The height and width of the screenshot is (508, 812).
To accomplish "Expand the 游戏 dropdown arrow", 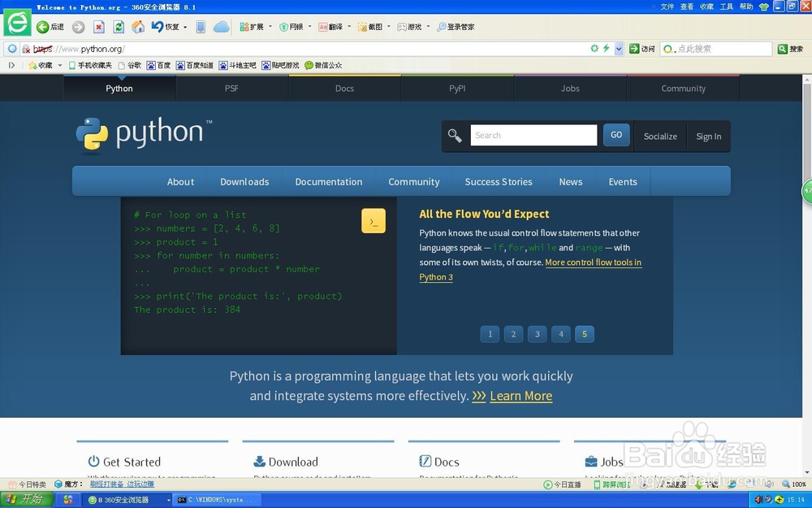I will click(x=428, y=27).
